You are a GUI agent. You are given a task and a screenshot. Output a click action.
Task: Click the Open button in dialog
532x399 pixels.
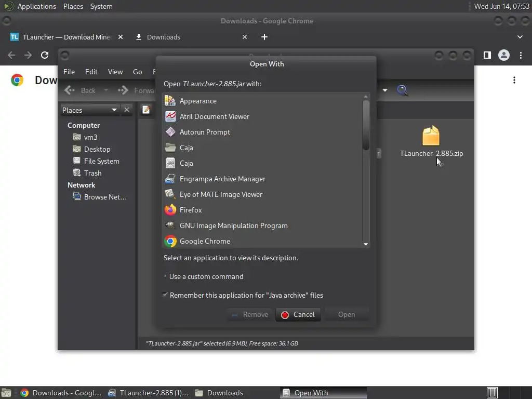pyautogui.click(x=347, y=314)
